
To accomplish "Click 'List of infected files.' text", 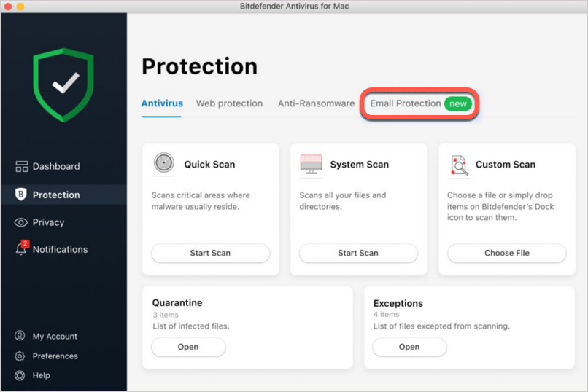I will point(191,326).
